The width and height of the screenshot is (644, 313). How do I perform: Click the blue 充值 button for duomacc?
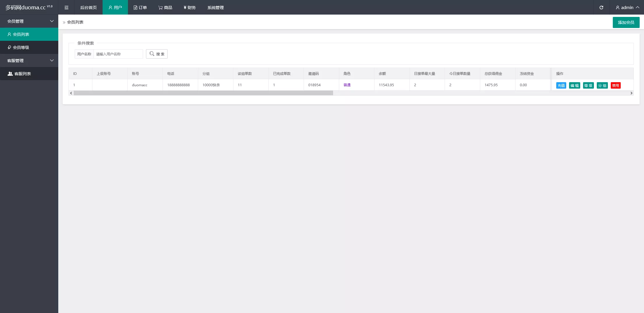561,85
